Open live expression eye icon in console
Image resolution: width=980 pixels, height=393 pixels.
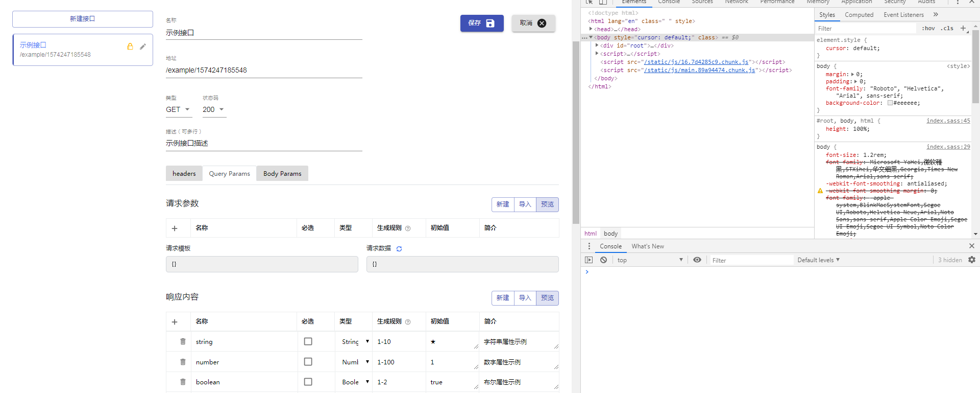coord(697,260)
